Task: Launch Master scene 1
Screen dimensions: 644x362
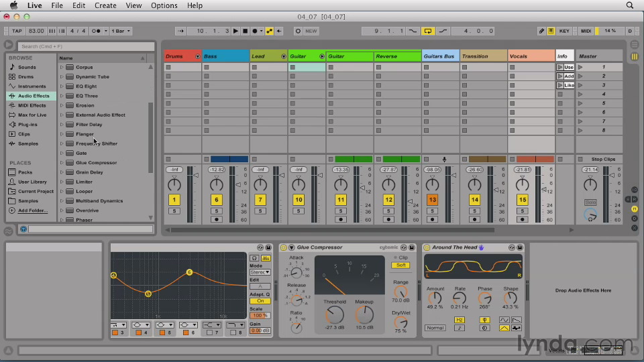Action: (x=580, y=67)
